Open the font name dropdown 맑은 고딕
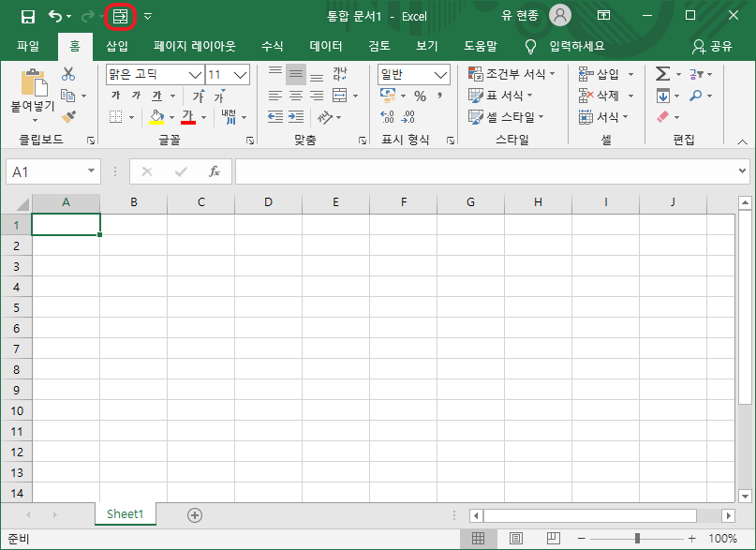Screen dimensions: 756x550 (195, 75)
